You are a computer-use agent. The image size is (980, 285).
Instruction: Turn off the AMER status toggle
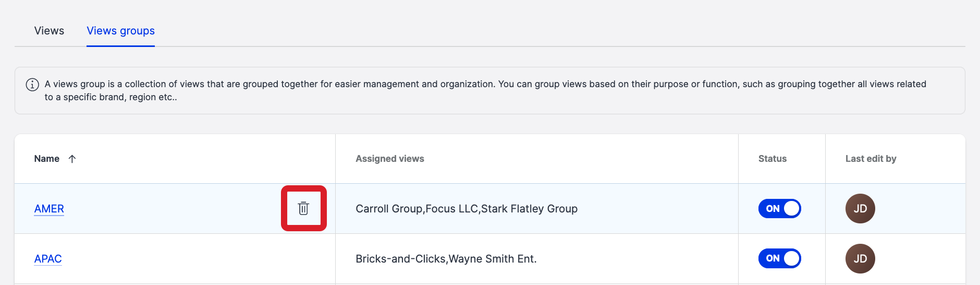779,208
